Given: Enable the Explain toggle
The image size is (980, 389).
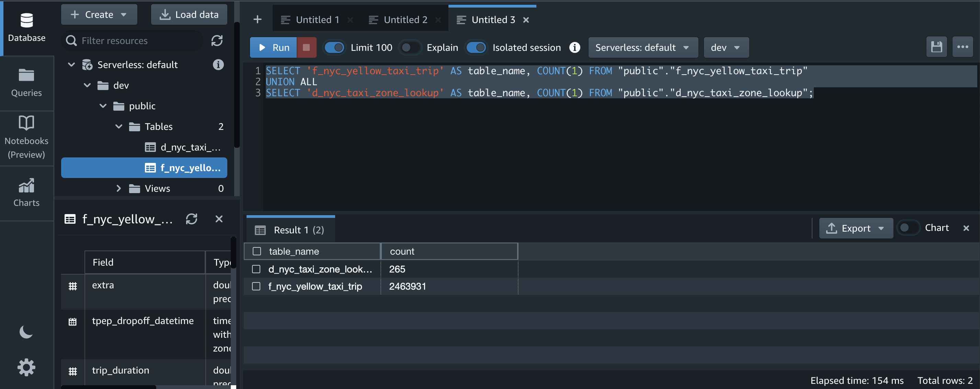Looking at the screenshot, I should click(x=410, y=47).
